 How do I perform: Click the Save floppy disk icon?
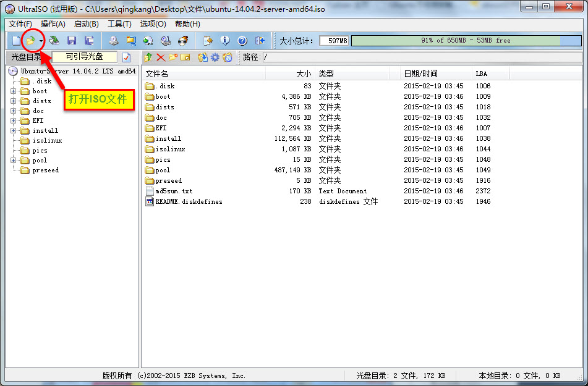72,41
